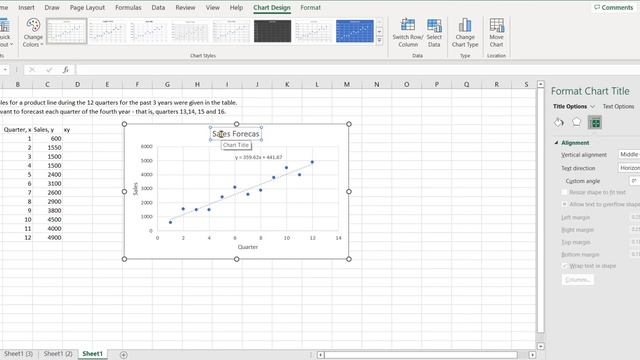Screen dimensions: 640x360
Task: Click the Enter checkmark in formula bar
Action: (x=49, y=70)
